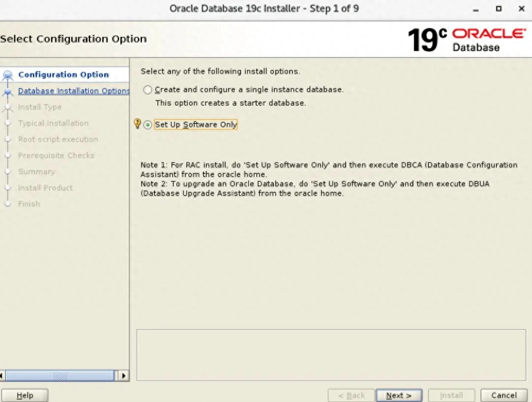The image size is (532, 402).
Task: Select the Set Up Software Only radio button
Action: pyautogui.click(x=146, y=124)
